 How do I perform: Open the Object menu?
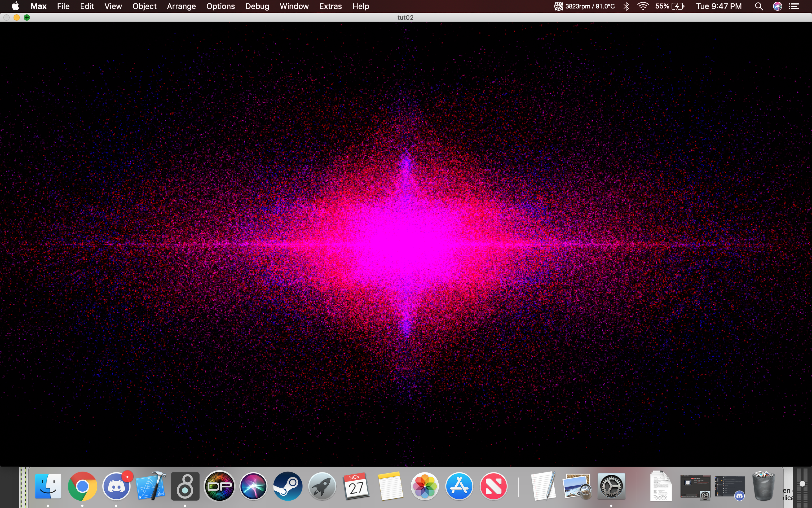pyautogui.click(x=144, y=6)
